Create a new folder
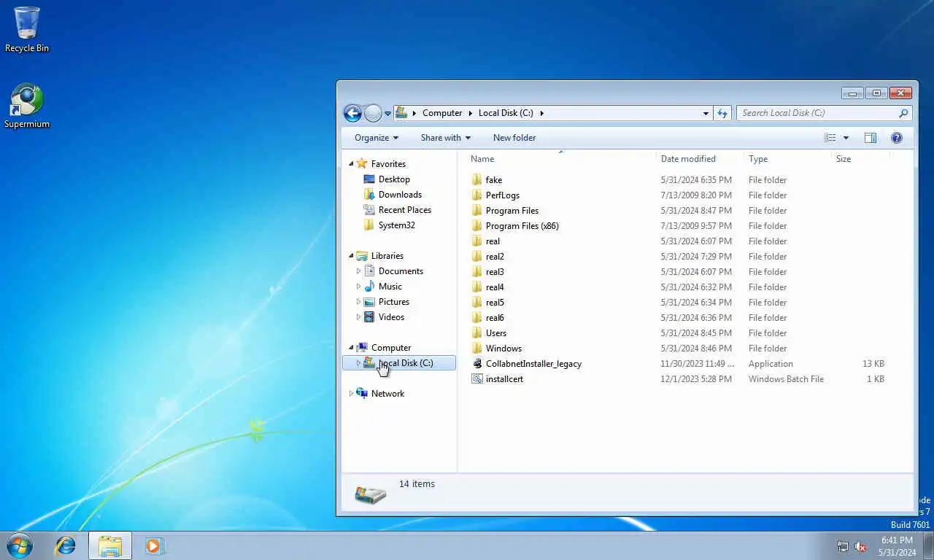This screenshot has height=560, width=934. [x=514, y=138]
